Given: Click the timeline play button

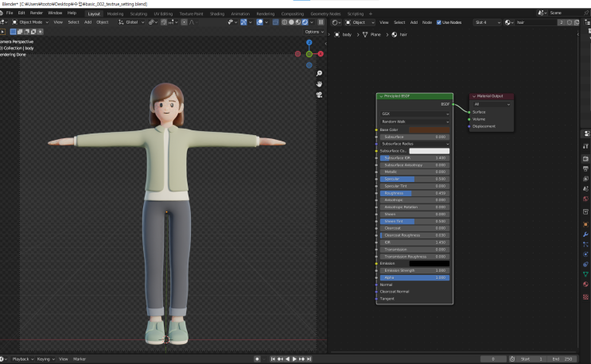Looking at the screenshot, I should (294, 359).
